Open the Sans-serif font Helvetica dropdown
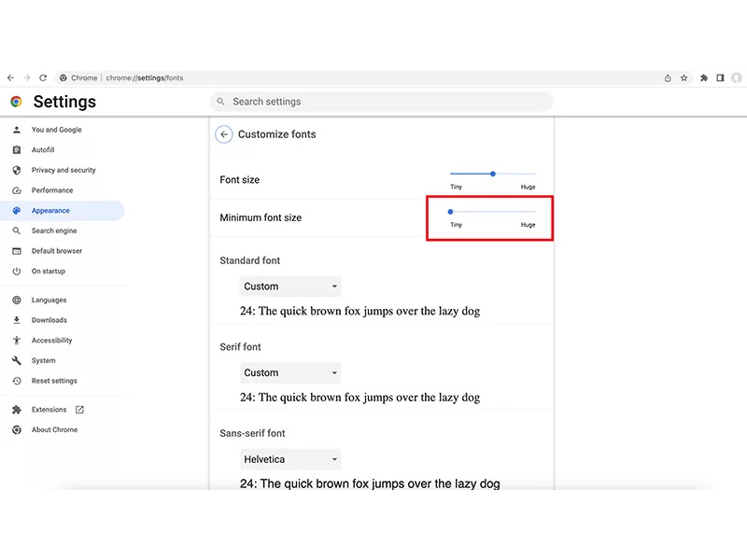This screenshot has height=560, width=747. pos(290,459)
